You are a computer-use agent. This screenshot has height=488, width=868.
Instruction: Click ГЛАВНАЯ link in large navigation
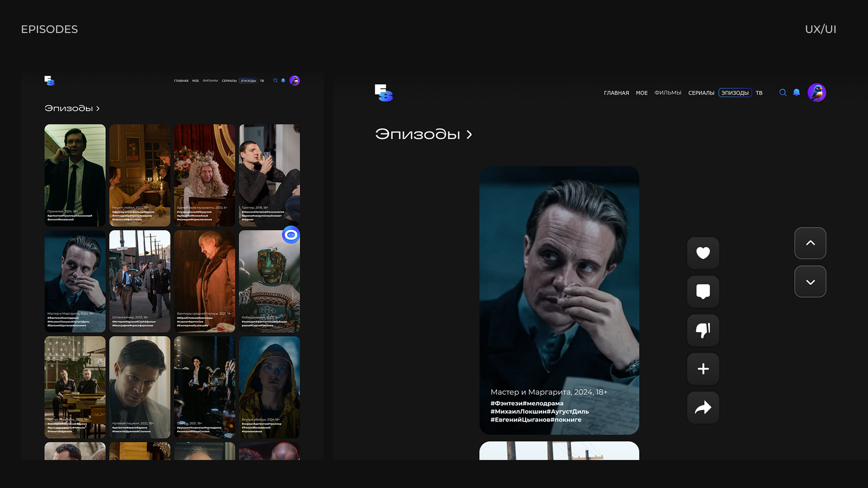pos(616,93)
